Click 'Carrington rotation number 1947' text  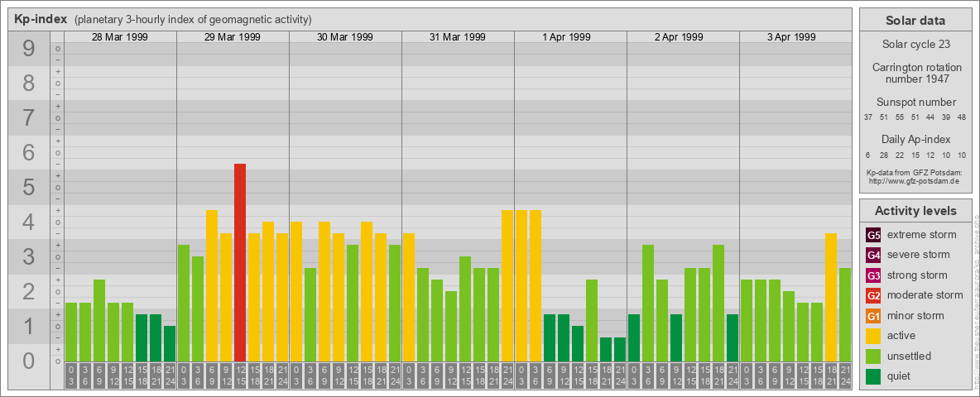(x=915, y=73)
